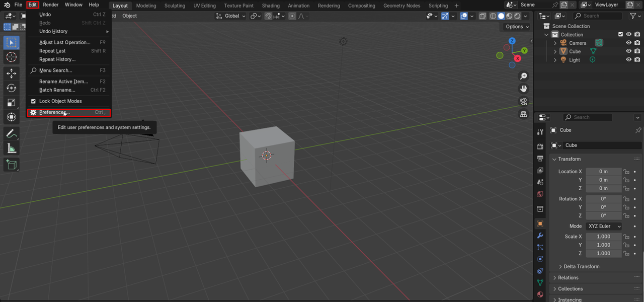The width and height of the screenshot is (644, 302).
Task: Select the Measure tool
Action: (x=11, y=148)
